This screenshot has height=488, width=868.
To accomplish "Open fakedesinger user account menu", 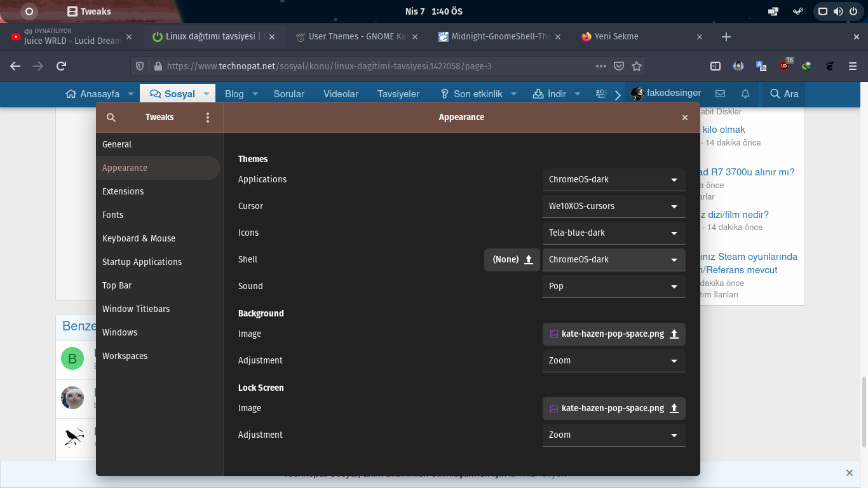I will (666, 93).
